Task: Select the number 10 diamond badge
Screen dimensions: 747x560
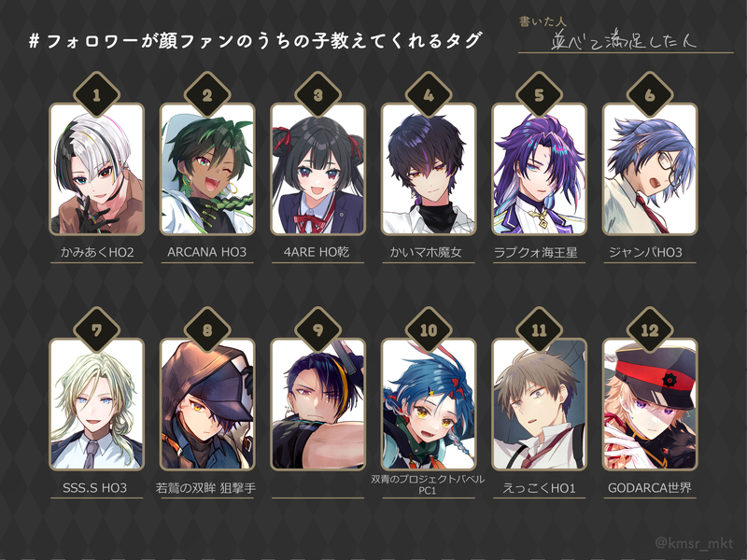Action: click(429, 330)
